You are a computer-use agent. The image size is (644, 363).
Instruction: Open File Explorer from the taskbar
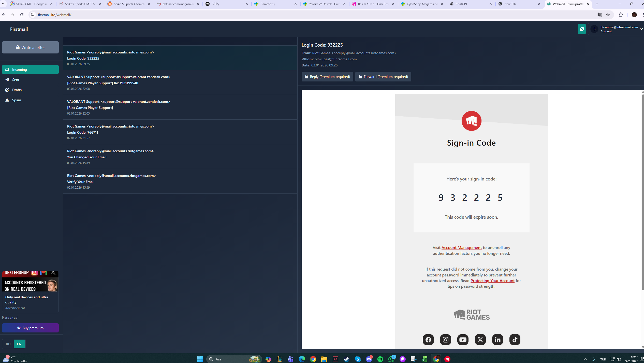324,359
